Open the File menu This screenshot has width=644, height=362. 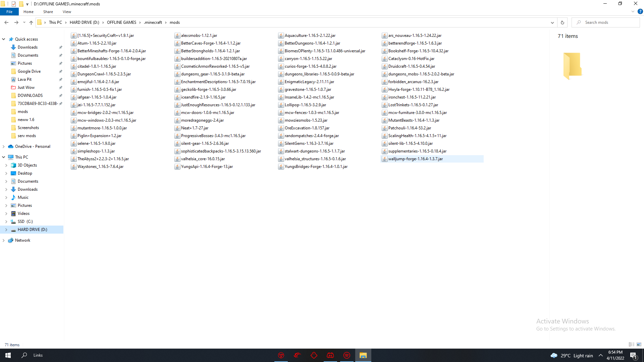point(9,12)
